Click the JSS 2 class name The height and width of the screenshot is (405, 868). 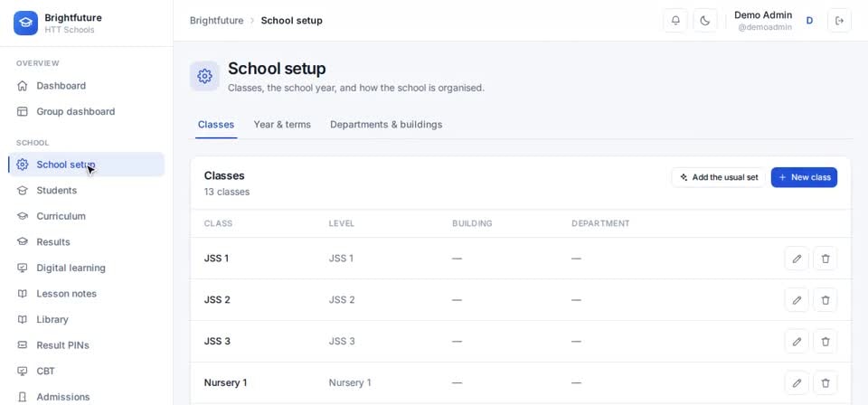coord(217,300)
